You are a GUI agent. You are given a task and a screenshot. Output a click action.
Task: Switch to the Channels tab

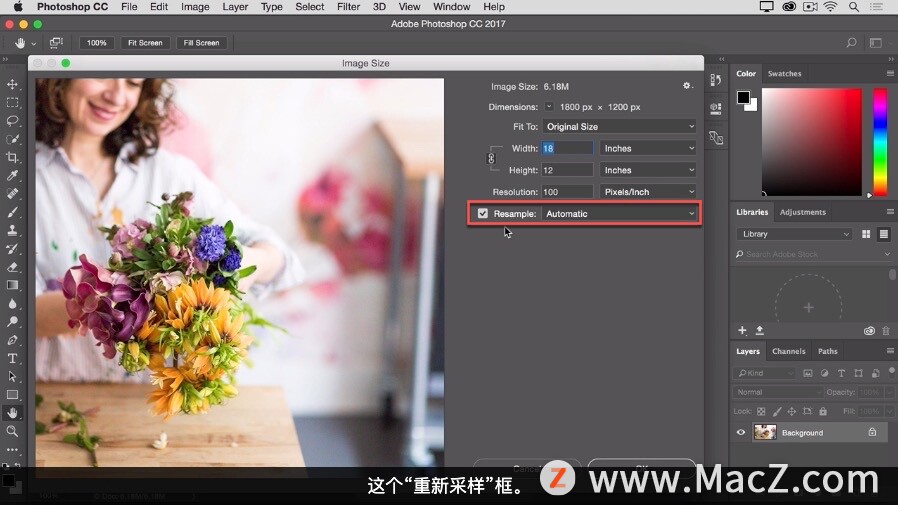[788, 351]
